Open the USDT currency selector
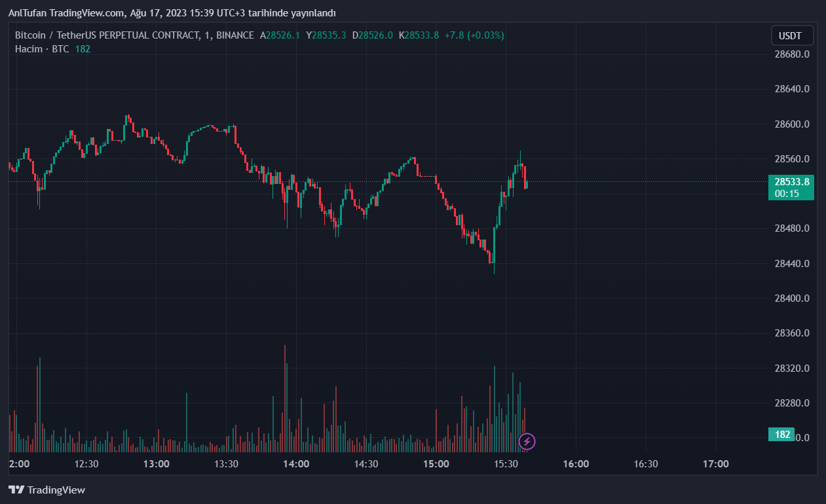This screenshot has width=826, height=504. tap(792, 35)
